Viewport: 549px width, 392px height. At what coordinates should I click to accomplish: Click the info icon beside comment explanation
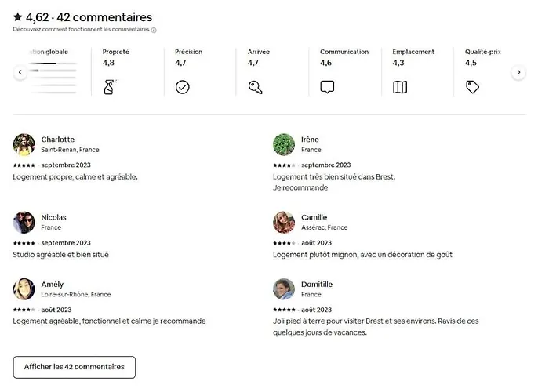click(154, 30)
